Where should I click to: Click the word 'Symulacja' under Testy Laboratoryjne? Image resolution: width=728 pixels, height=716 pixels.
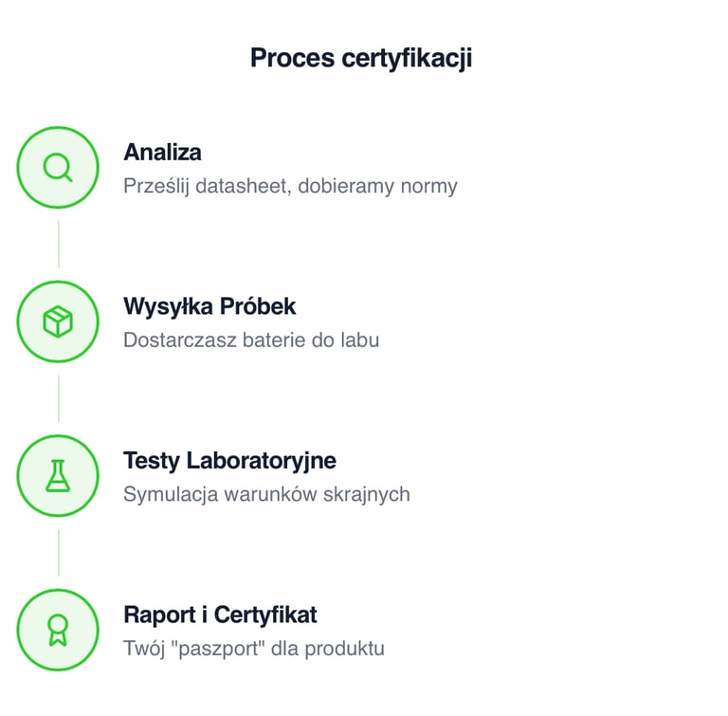(167, 494)
